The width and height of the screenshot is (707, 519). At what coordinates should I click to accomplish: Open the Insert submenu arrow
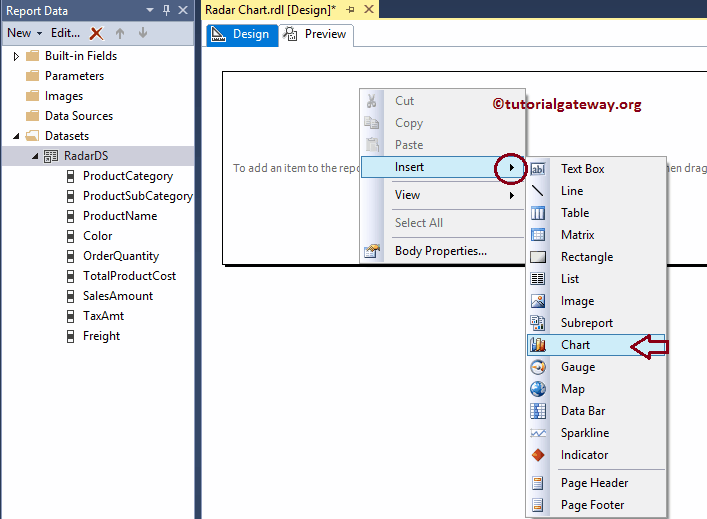tap(512, 168)
